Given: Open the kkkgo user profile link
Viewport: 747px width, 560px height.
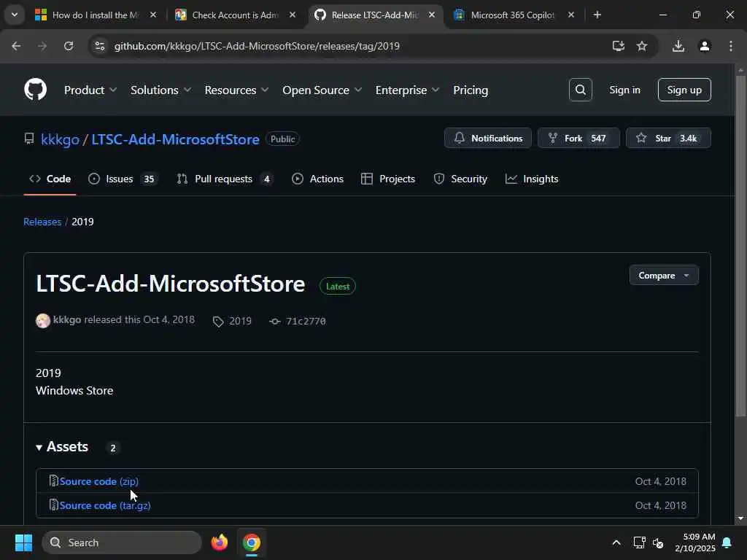Looking at the screenshot, I should click(x=60, y=139).
